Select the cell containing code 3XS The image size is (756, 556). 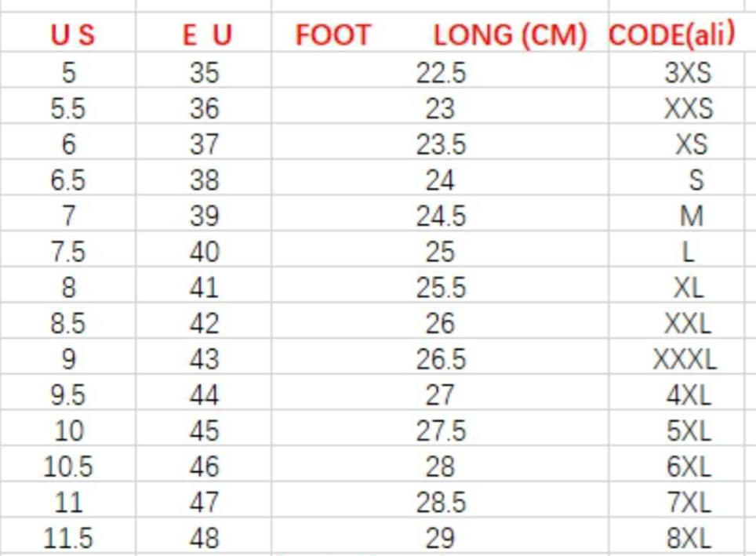pyautogui.click(x=687, y=73)
